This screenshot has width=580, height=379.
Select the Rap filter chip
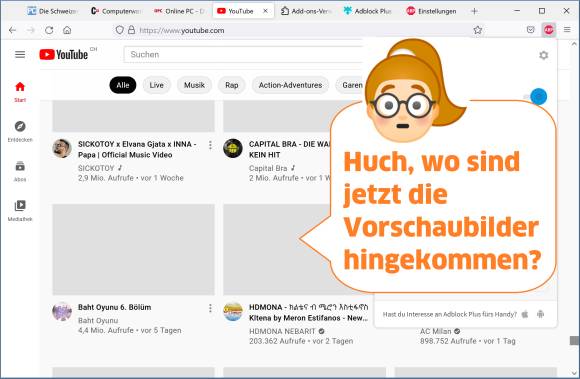232,85
